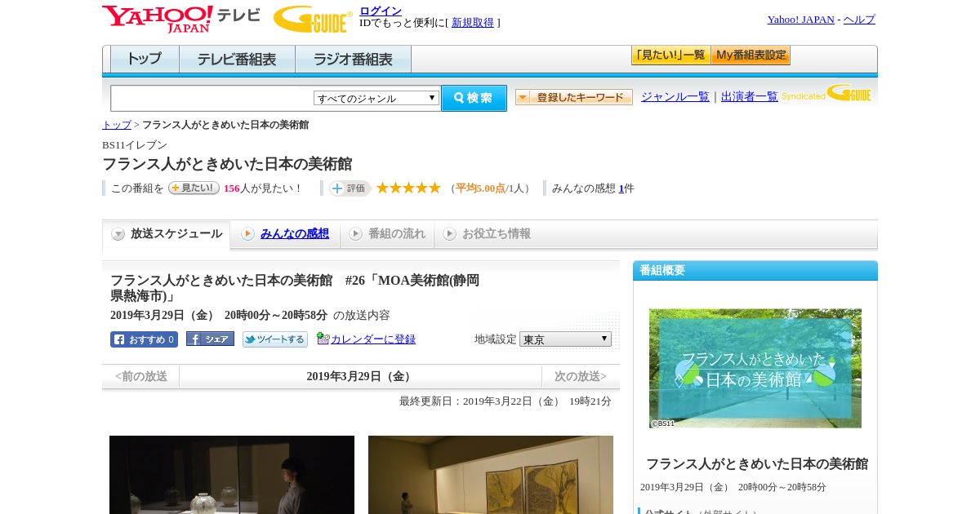The image size is (980, 514).
Task: Click the みんなの感想 1件 count link
Action: [x=621, y=188]
